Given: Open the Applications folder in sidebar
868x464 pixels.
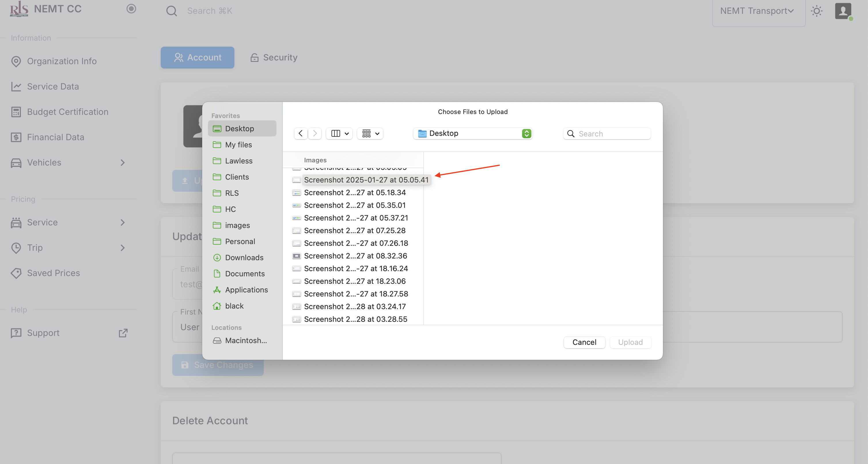Looking at the screenshot, I should click(x=246, y=290).
